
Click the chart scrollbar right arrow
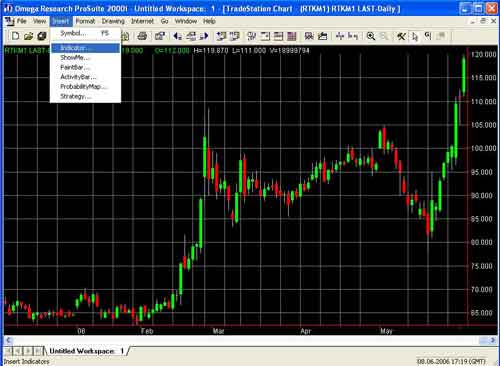pos(493,340)
